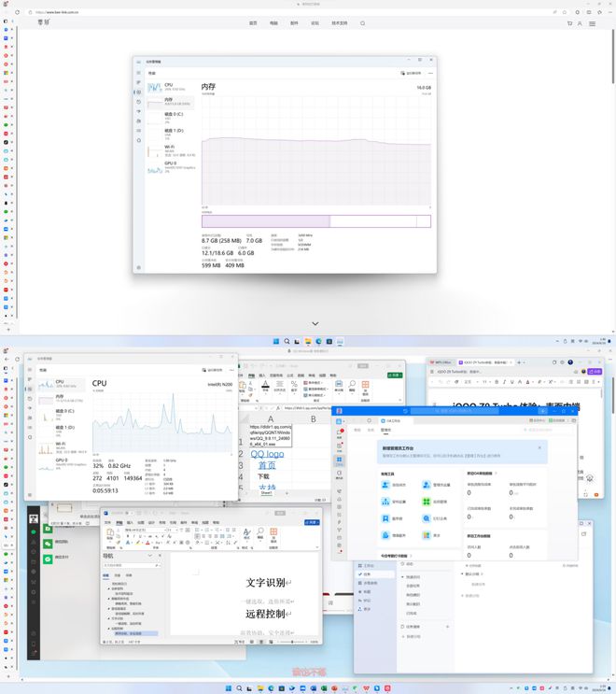
Task: Open Edge on the taskbar under the browser
Action: coord(318,341)
